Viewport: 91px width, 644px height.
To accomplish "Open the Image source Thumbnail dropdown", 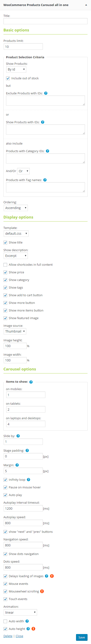I will [15, 331].
